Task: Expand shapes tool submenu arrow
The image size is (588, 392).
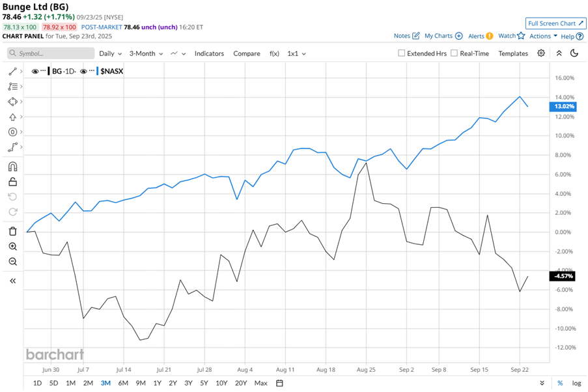Action: point(21,102)
